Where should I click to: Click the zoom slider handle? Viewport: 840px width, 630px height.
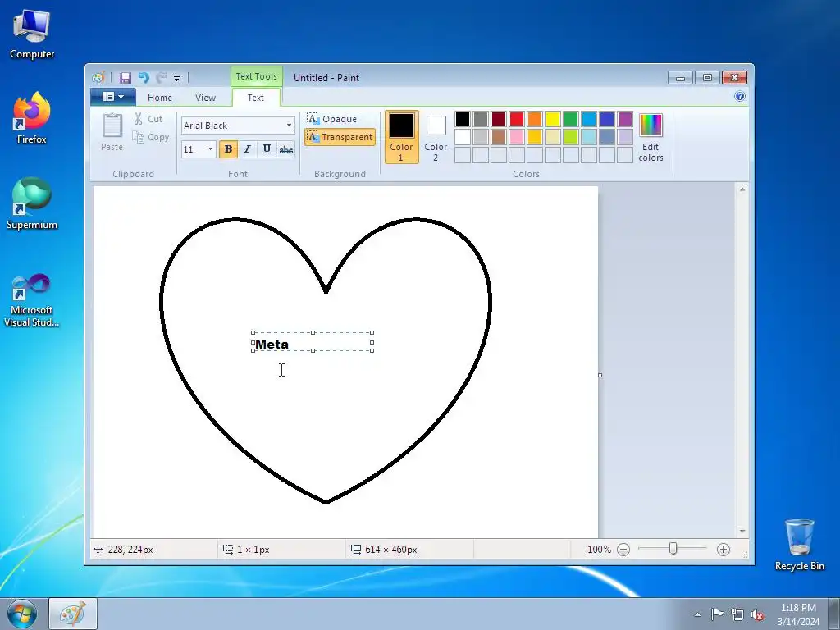pos(673,549)
